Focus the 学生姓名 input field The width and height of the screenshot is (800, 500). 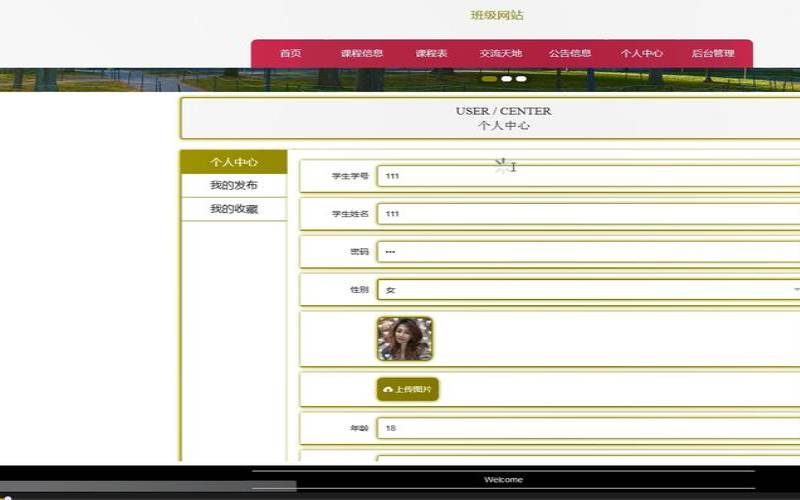click(x=588, y=214)
